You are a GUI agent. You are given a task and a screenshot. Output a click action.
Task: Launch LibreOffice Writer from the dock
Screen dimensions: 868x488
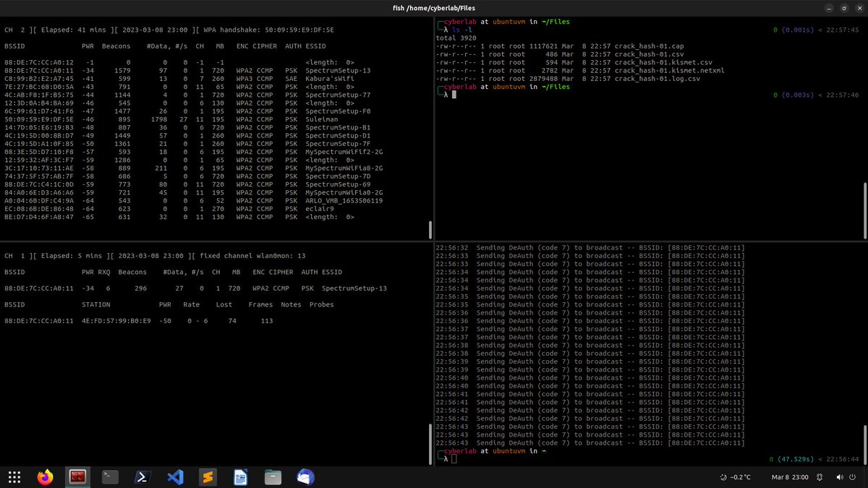coord(240,476)
